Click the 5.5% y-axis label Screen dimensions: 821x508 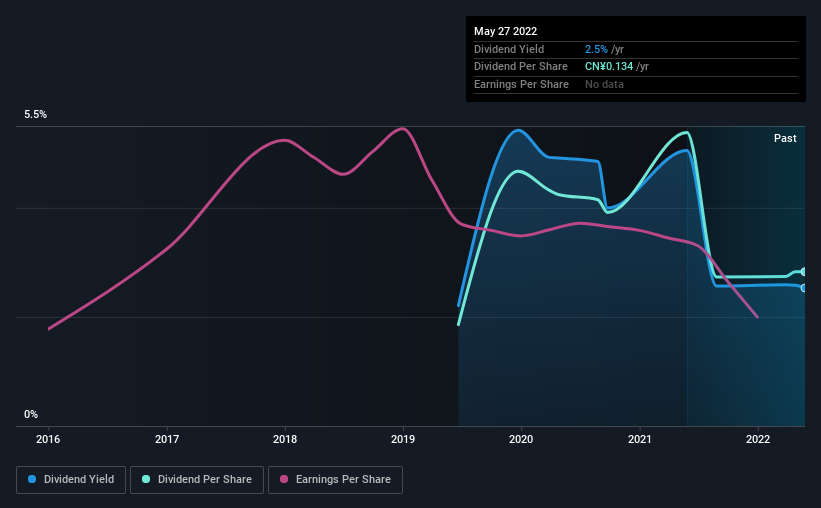(x=36, y=114)
